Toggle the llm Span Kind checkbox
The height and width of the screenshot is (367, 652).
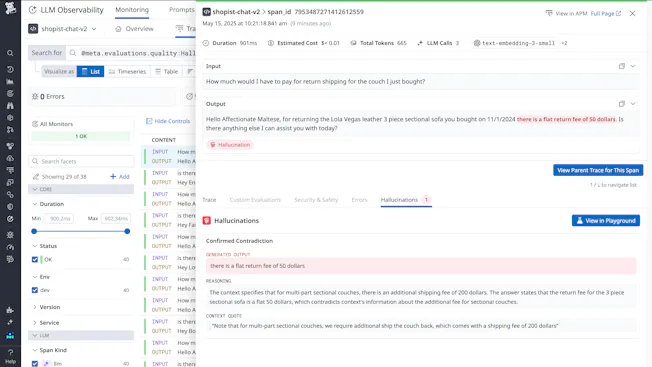tap(35, 364)
